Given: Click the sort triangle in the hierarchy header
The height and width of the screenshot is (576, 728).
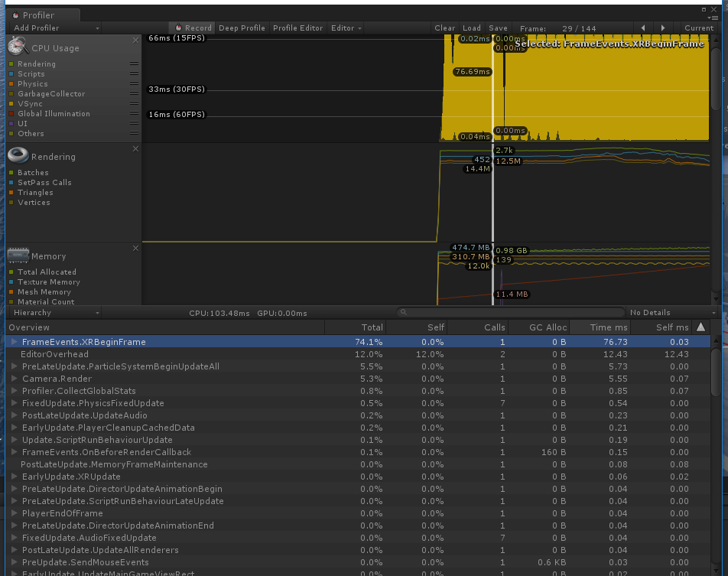Looking at the screenshot, I should tap(701, 327).
